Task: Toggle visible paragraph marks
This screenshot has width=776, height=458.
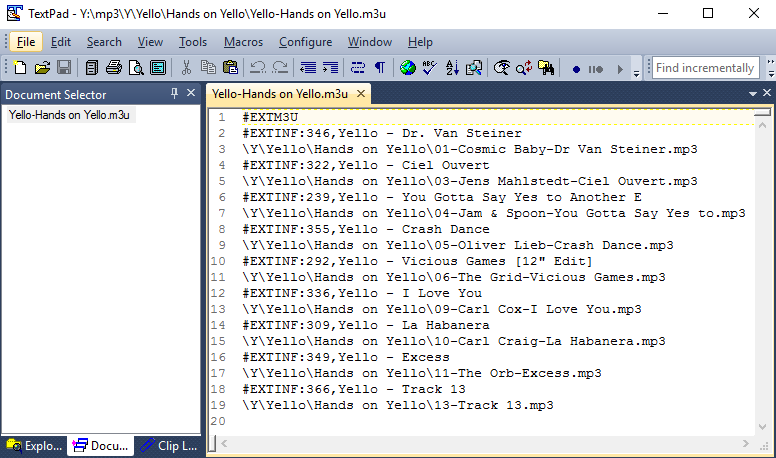Action: coord(380,68)
